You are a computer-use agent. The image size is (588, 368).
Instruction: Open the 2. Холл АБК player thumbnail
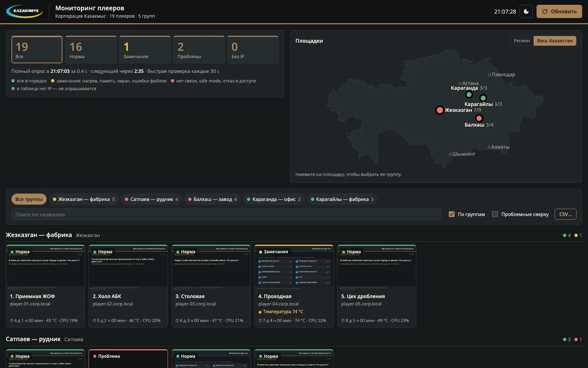tap(128, 266)
